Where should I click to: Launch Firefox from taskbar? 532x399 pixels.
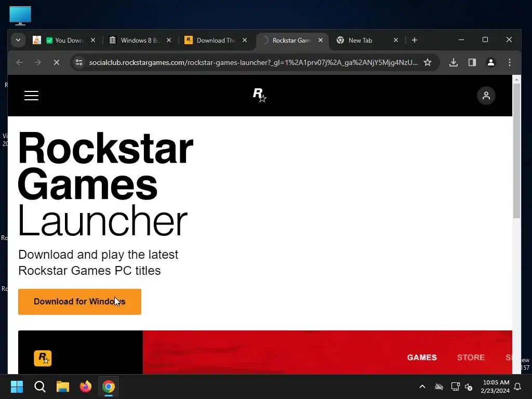[x=86, y=387]
